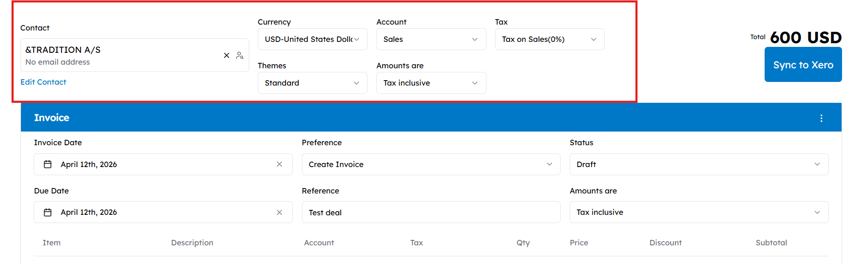868x264 pixels.
Task: Open the Tax on Sales dropdown
Action: (550, 39)
